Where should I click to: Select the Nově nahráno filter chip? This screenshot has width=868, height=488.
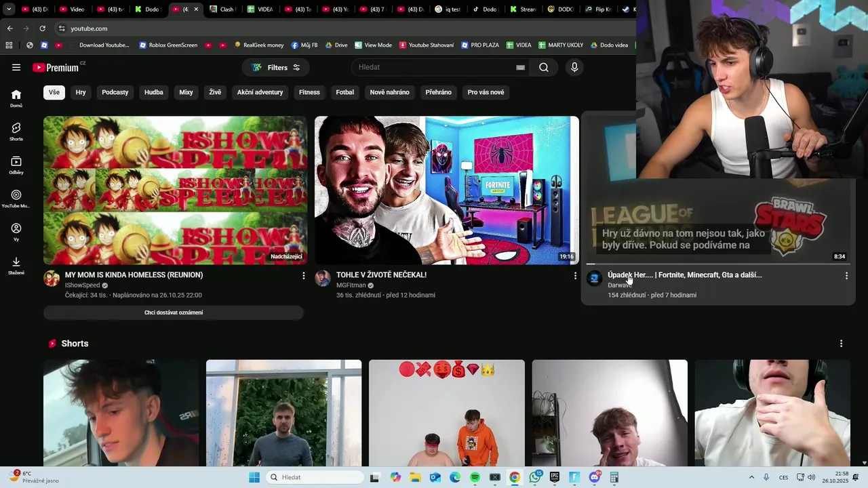click(390, 92)
